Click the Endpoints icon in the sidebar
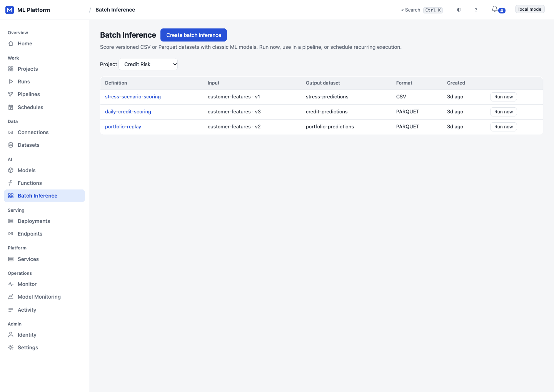 click(x=11, y=234)
